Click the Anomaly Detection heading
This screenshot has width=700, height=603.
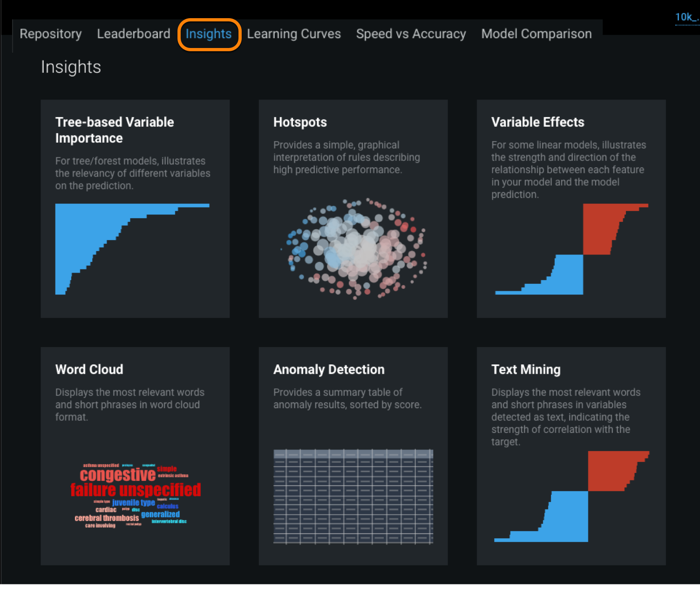point(329,370)
